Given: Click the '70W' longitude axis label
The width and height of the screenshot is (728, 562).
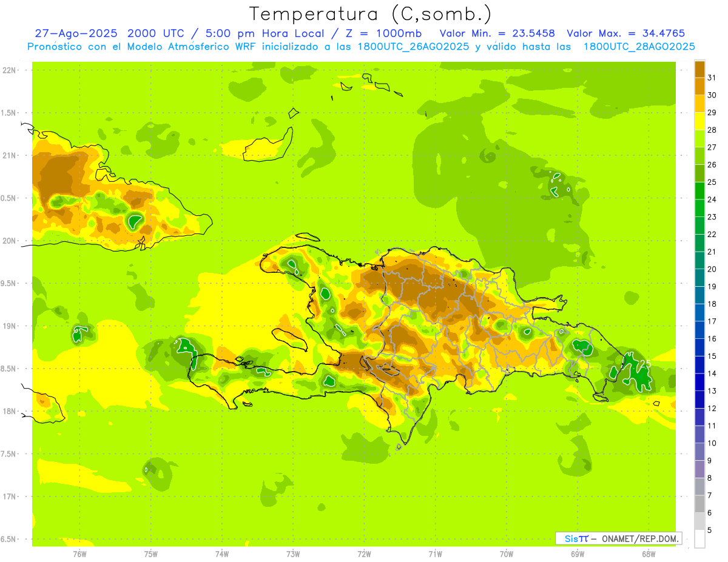Looking at the screenshot, I should point(507,554).
